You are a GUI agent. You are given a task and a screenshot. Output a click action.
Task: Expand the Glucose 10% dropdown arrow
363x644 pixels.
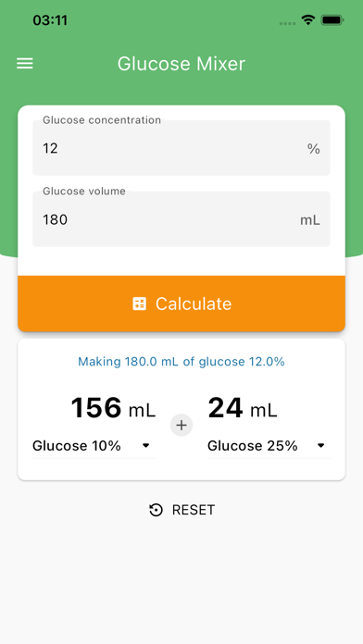coord(145,446)
